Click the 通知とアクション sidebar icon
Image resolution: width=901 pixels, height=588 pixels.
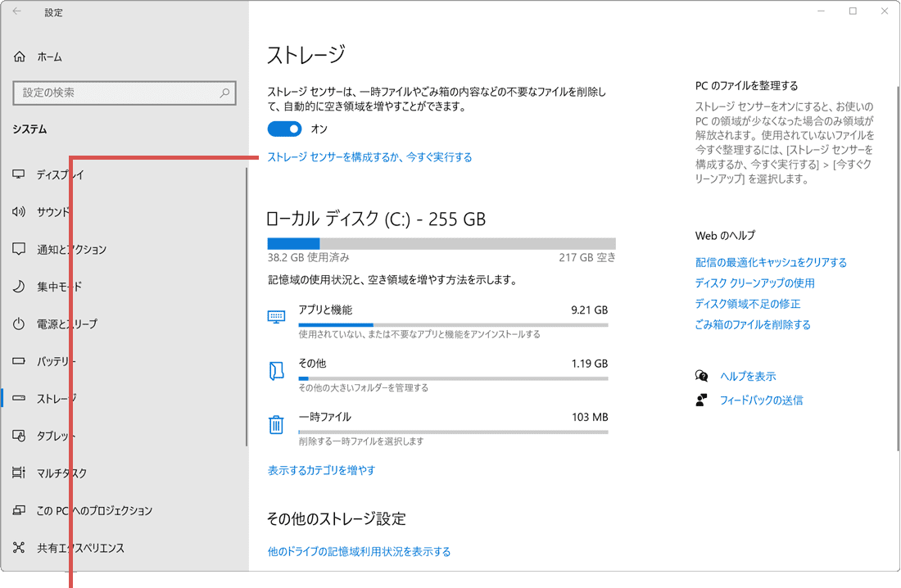click(20, 249)
